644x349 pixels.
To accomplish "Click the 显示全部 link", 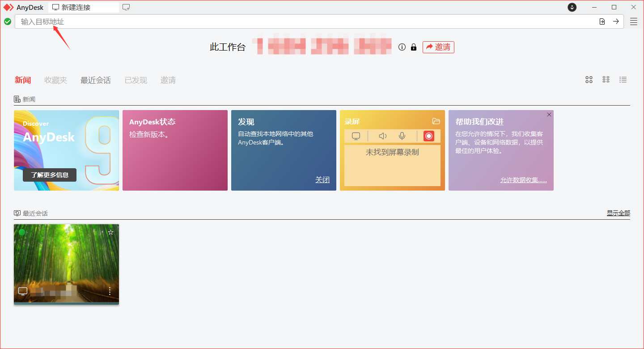I will [619, 213].
